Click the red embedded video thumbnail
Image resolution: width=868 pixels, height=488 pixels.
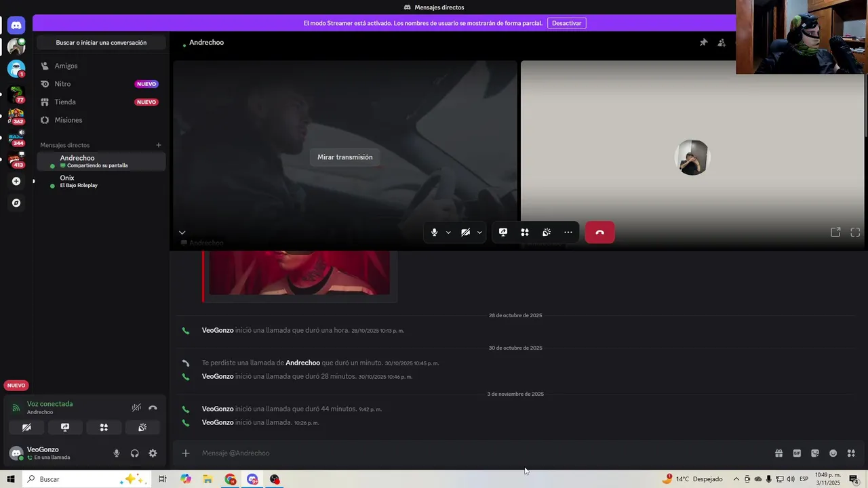299,272
